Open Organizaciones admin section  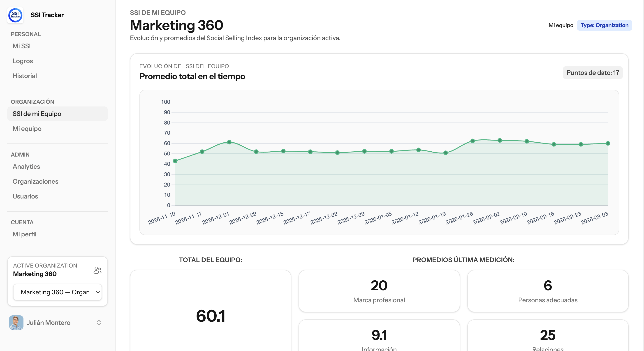[x=35, y=181]
